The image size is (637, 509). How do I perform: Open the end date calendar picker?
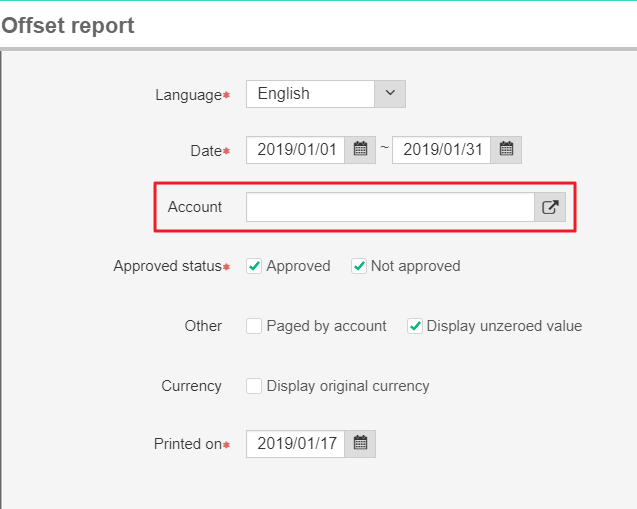click(x=506, y=150)
